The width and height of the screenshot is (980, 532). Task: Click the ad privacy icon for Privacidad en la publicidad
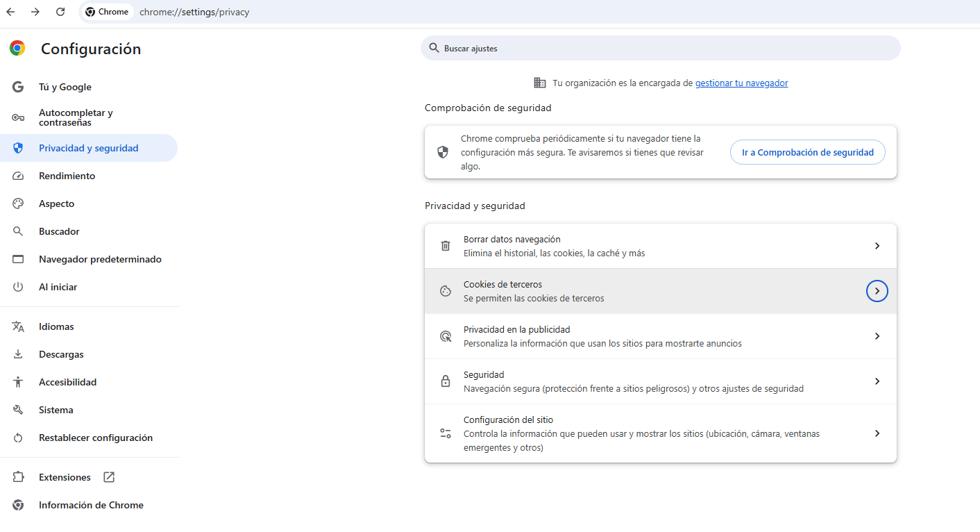(x=446, y=336)
